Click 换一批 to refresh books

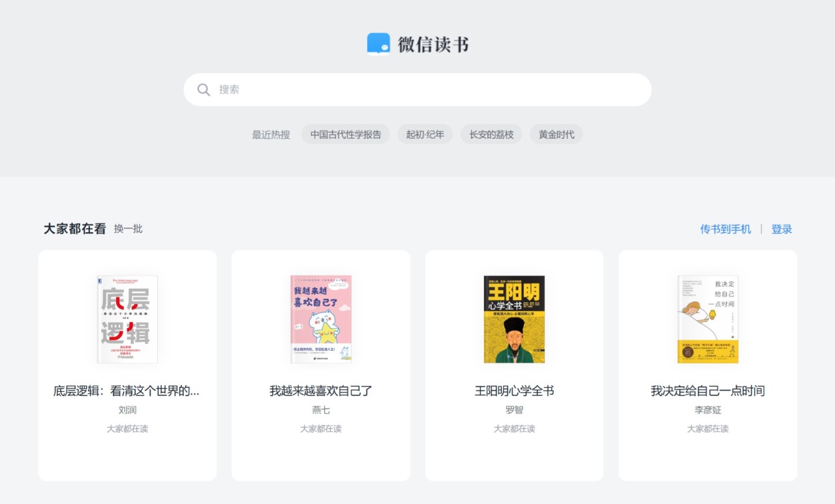coord(129,229)
